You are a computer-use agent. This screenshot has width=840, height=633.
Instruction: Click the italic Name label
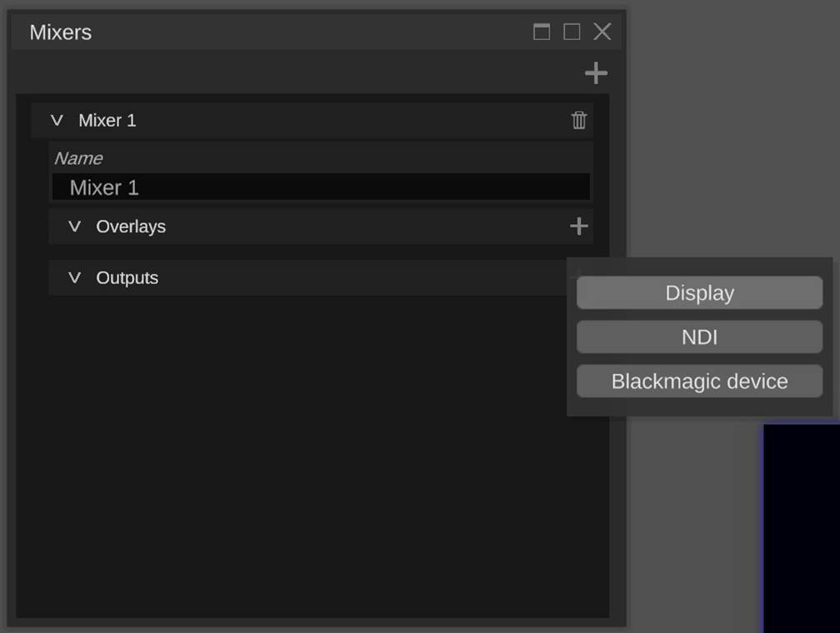click(78, 158)
